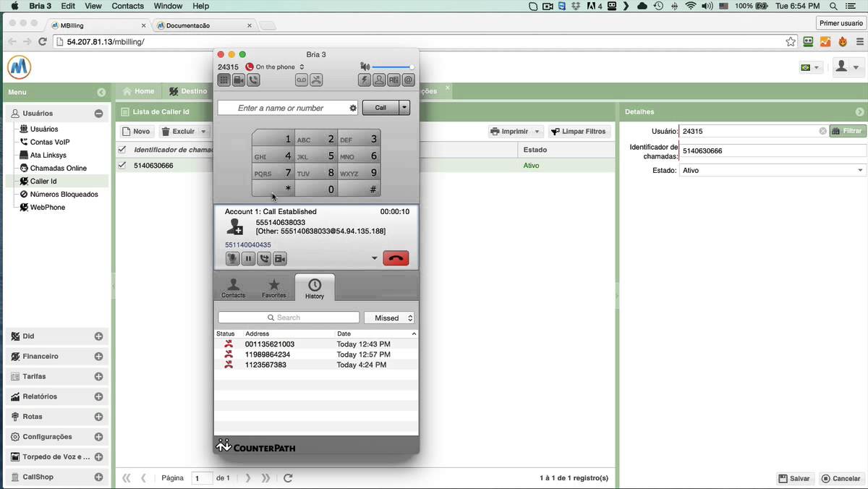Click the lightning bolt auto-answer icon
This screenshot has height=489, width=868.
coord(365,80)
